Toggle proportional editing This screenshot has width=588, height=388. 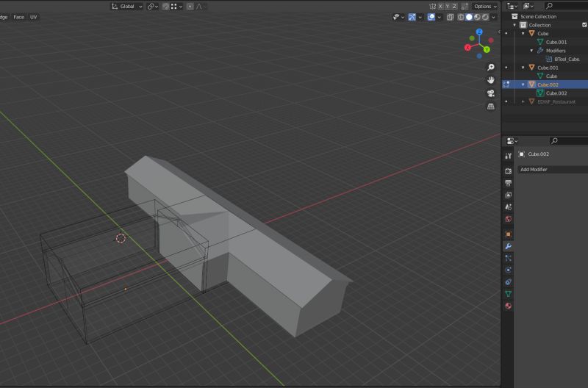click(190, 7)
